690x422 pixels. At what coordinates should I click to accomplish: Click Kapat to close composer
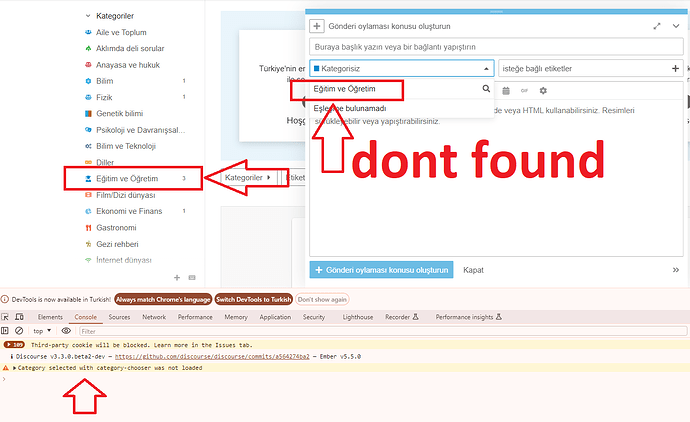[473, 270]
